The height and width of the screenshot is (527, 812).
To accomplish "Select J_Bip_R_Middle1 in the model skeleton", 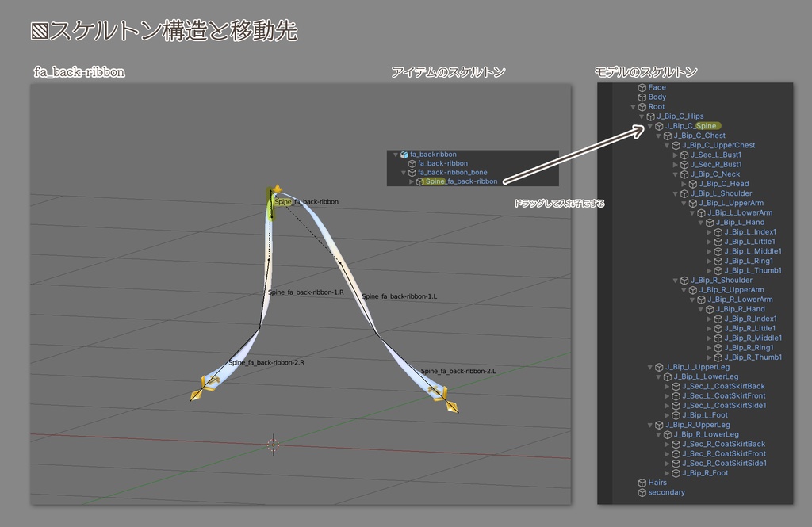I will (x=753, y=338).
